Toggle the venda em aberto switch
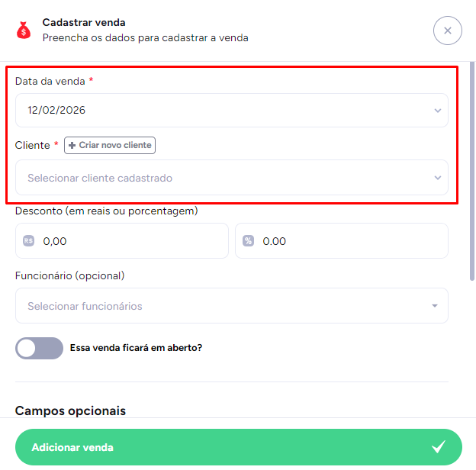Image resolution: width=476 pixels, height=470 pixels. pos(39,348)
